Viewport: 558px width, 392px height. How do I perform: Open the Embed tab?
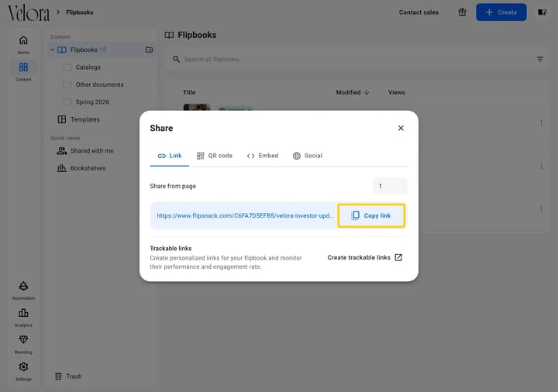click(x=263, y=156)
